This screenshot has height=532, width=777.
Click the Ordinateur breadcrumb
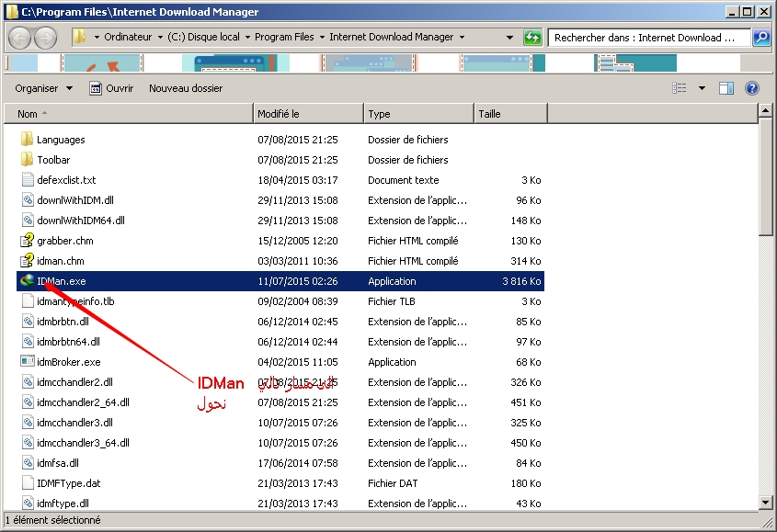click(128, 37)
